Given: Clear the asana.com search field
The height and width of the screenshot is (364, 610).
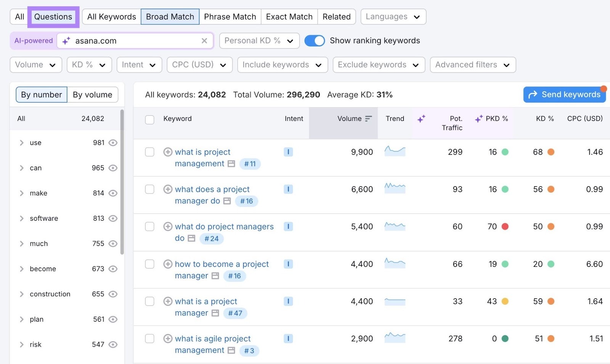Looking at the screenshot, I should click(205, 41).
